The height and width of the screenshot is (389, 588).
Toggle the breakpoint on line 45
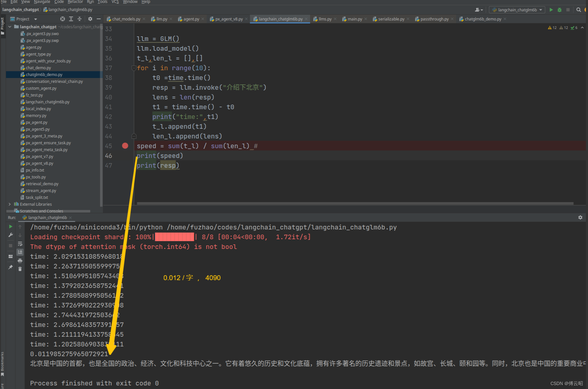coord(125,146)
